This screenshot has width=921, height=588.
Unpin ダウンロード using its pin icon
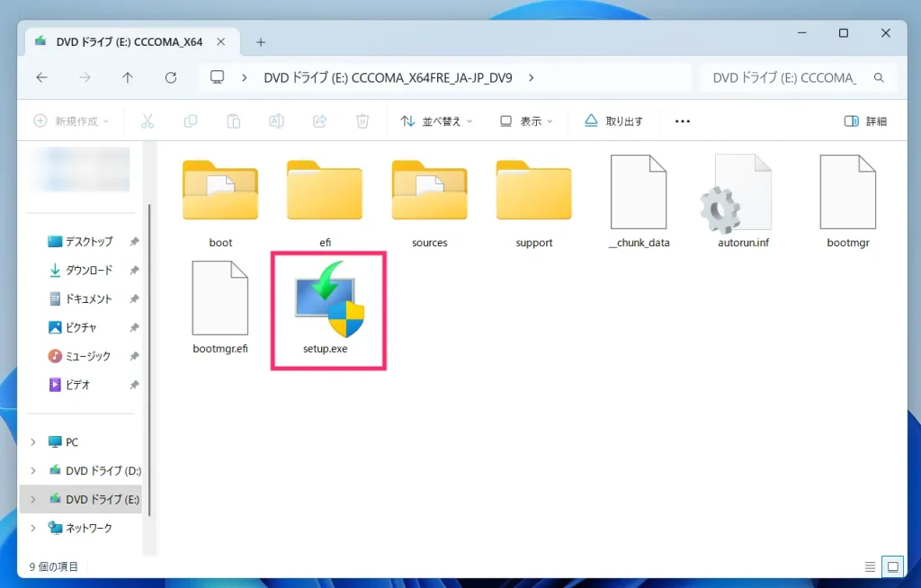(135, 271)
